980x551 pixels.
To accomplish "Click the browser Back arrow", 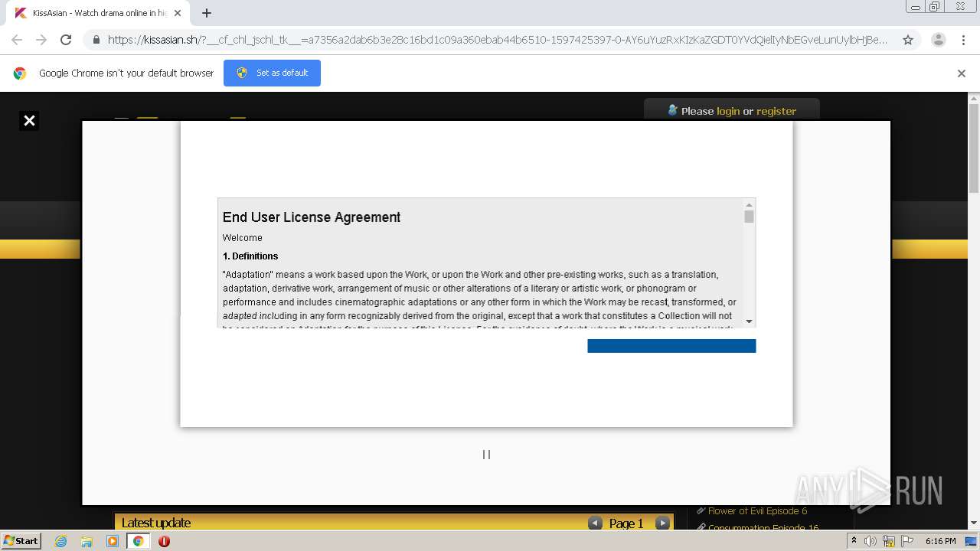I will [x=17, y=40].
